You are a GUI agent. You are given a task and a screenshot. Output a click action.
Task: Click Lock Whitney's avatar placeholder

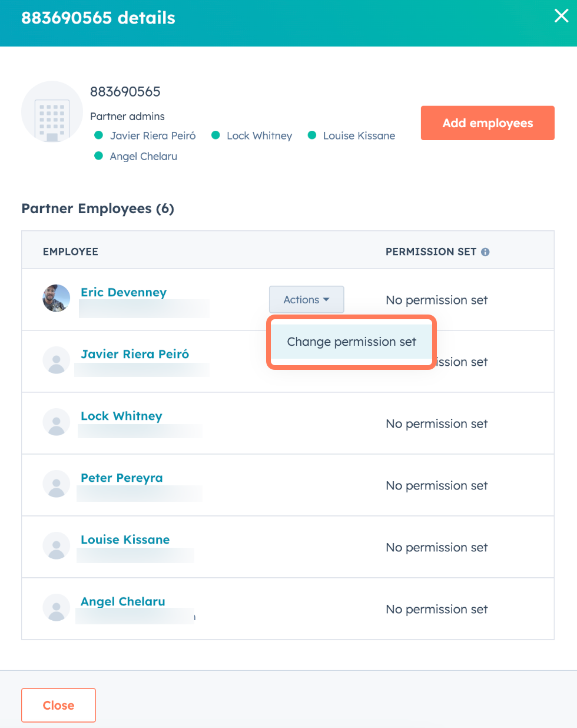pyautogui.click(x=56, y=422)
